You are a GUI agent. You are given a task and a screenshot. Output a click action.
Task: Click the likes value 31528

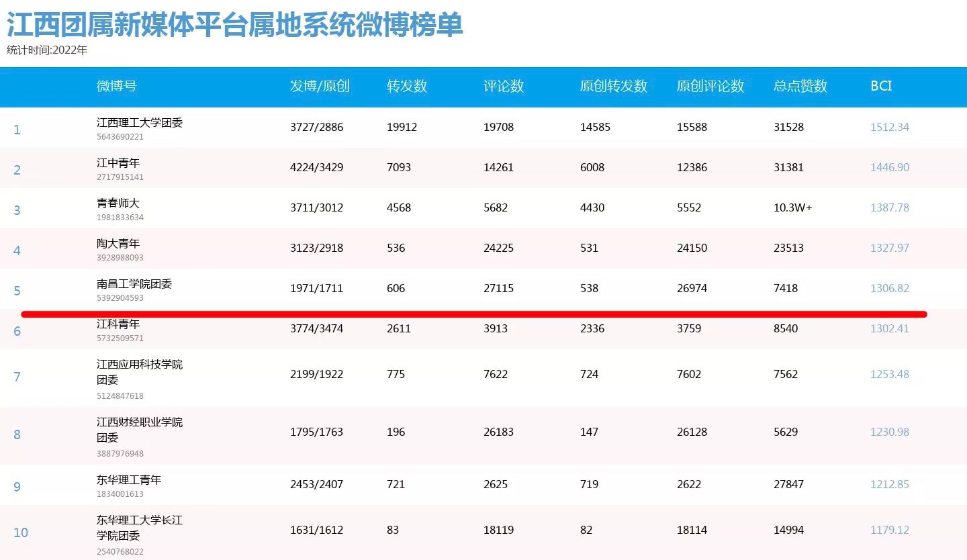click(788, 127)
